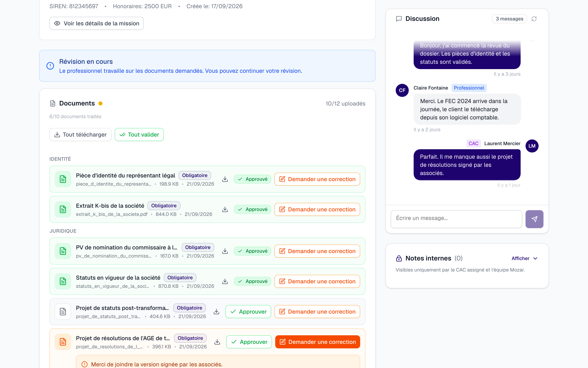Download the Pièce d'identité du représentant légal file
The image size is (588, 368).
[225, 179]
